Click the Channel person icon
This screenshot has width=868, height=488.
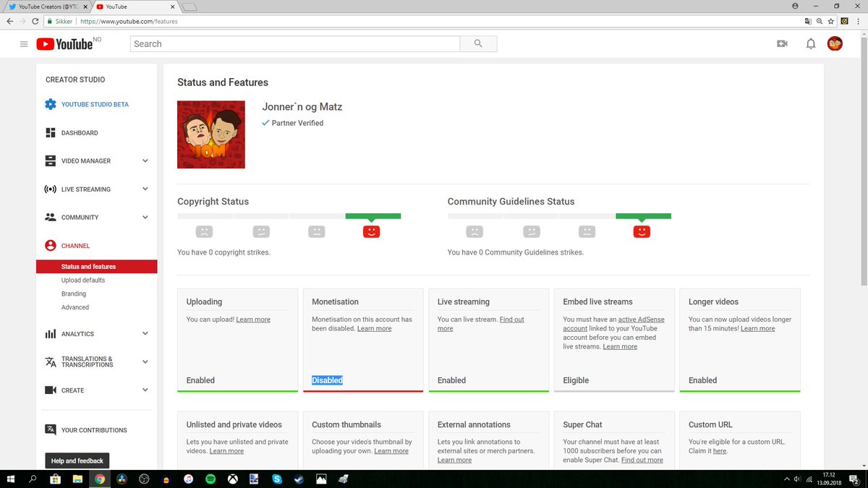(x=51, y=246)
